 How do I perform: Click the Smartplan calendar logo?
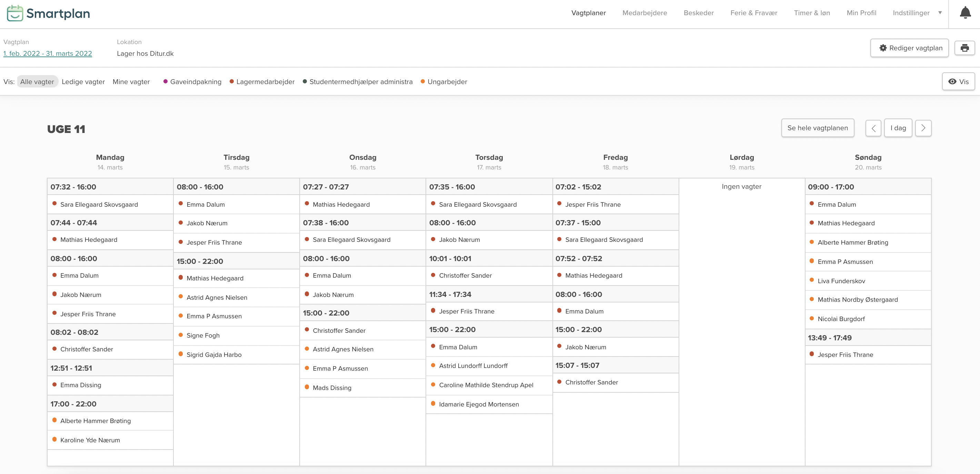[14, 13]
